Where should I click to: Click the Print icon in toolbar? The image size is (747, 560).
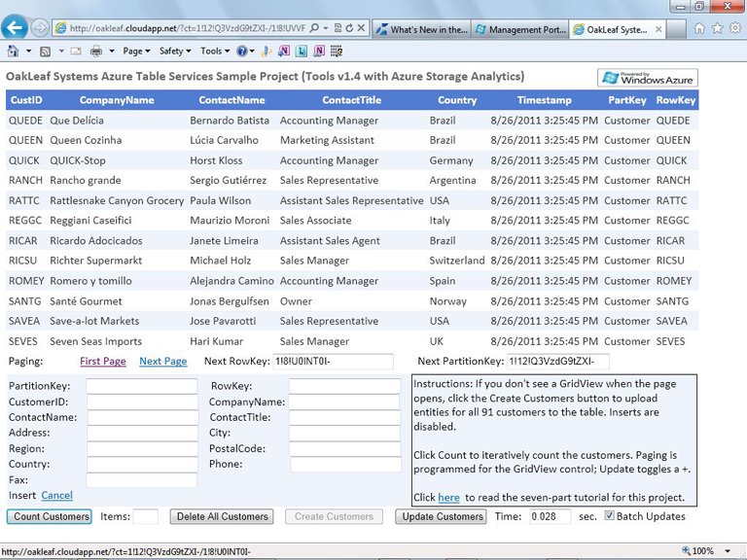pyautogui.click(x=96, y=51)
